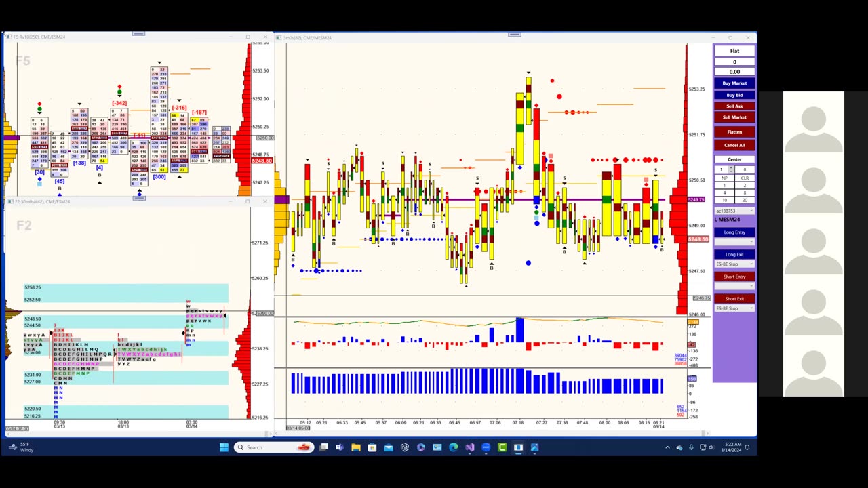This screenshot has height=488, width=868.
Task: Click the NP quantity preset button
Action: [x=724, y=178]
